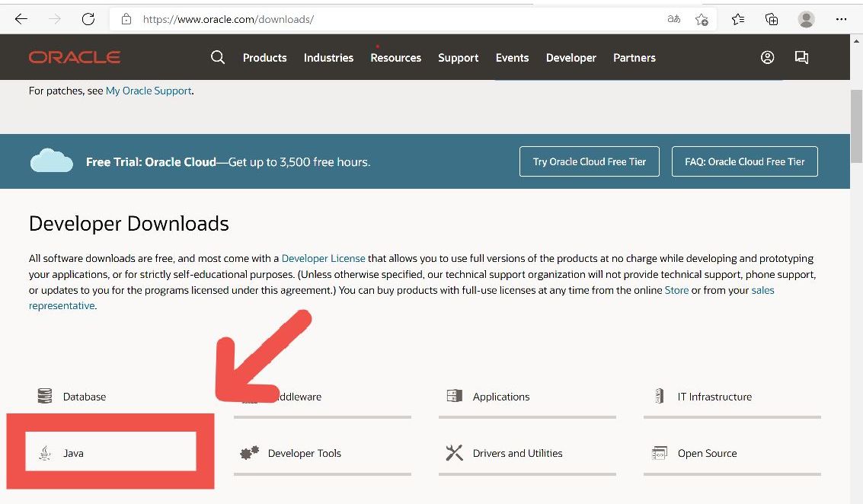Click the Oracle account user icon
Viewport: 863px width, 504px height.
(x=767, y=57)
